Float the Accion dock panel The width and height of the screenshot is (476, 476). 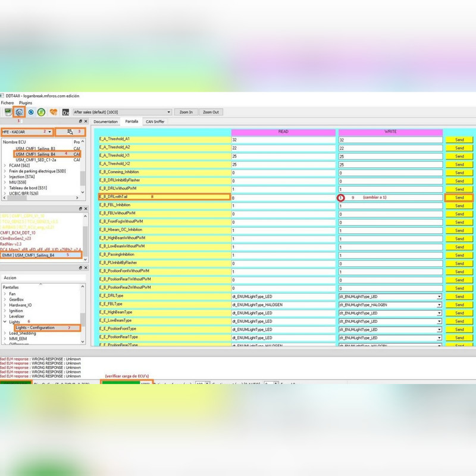(80, 267)
